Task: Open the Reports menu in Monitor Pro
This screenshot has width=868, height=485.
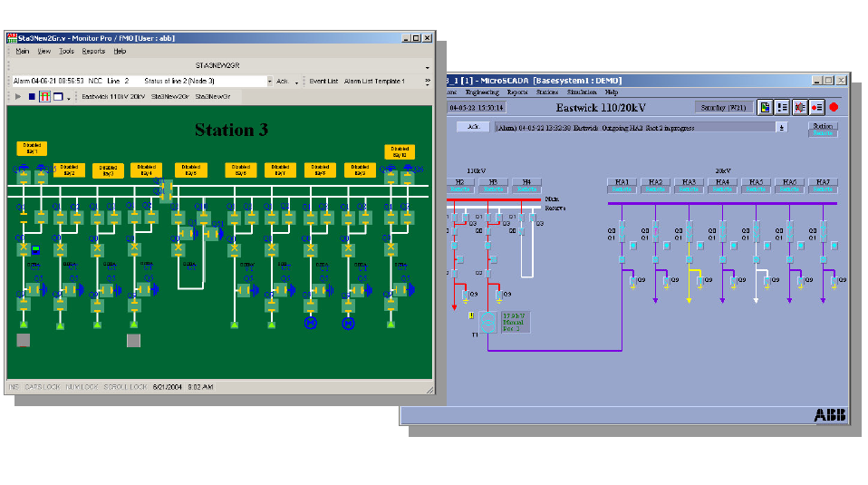Action: 93,51
